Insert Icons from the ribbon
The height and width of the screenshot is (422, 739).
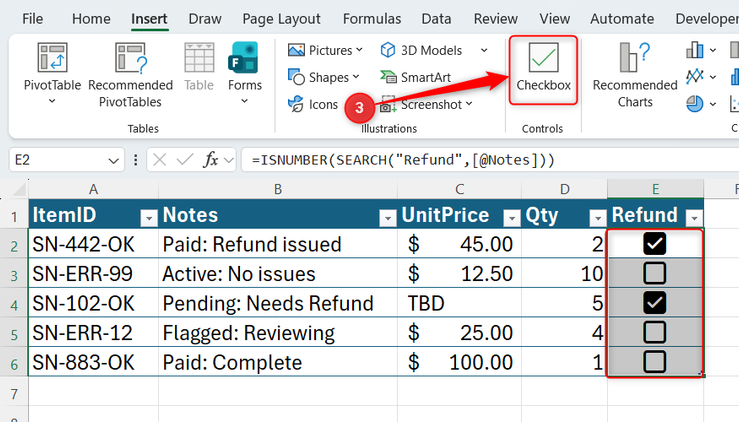pyautogui.click(x=312, y=104)
